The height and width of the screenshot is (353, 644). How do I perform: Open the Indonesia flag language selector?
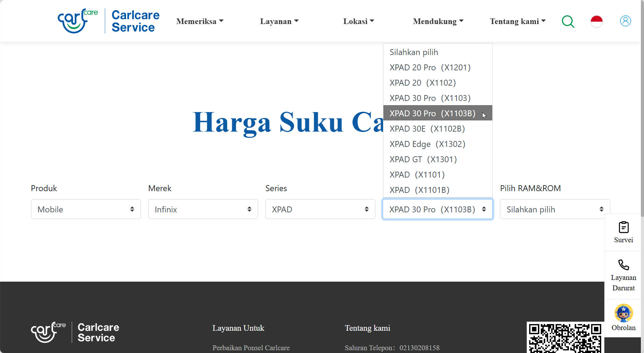coord(596,22)
